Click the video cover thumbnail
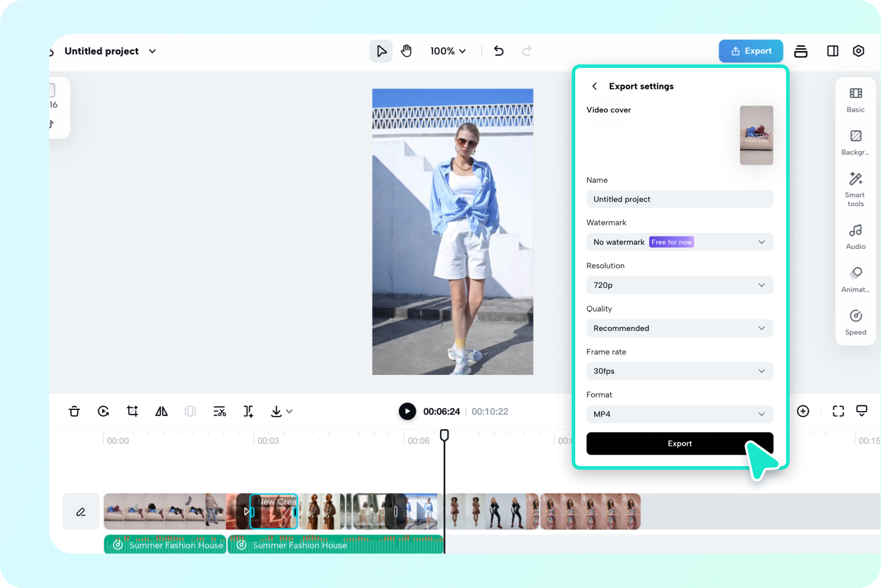This screenshot has height=588, width=881. (x=756, y=135)
